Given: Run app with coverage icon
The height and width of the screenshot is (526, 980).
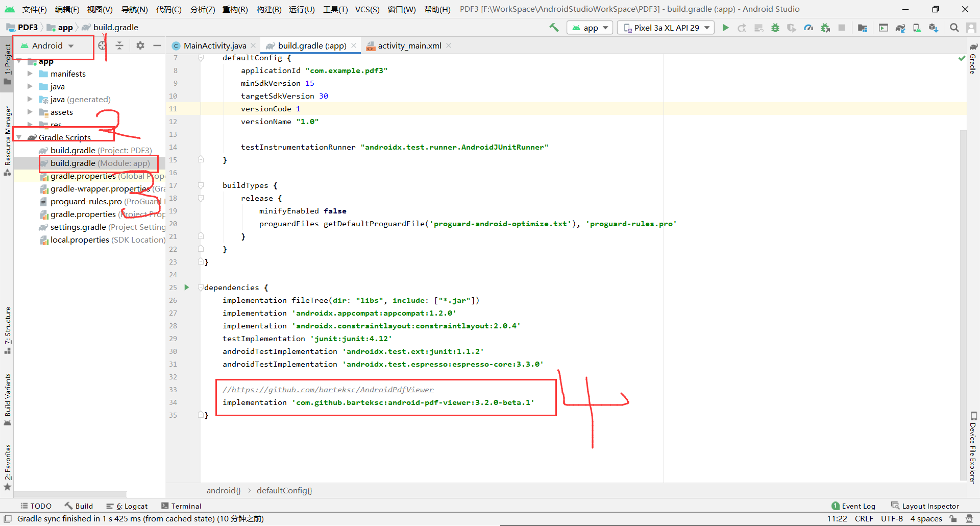Looking at the screenshot, I should 792,28.
